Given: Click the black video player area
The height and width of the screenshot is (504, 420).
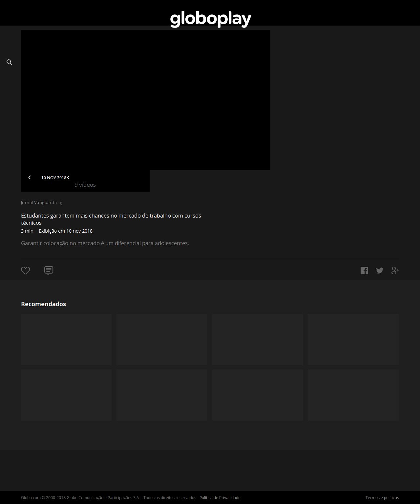Looking at the screenshot, I should click(x=146, y=100).
